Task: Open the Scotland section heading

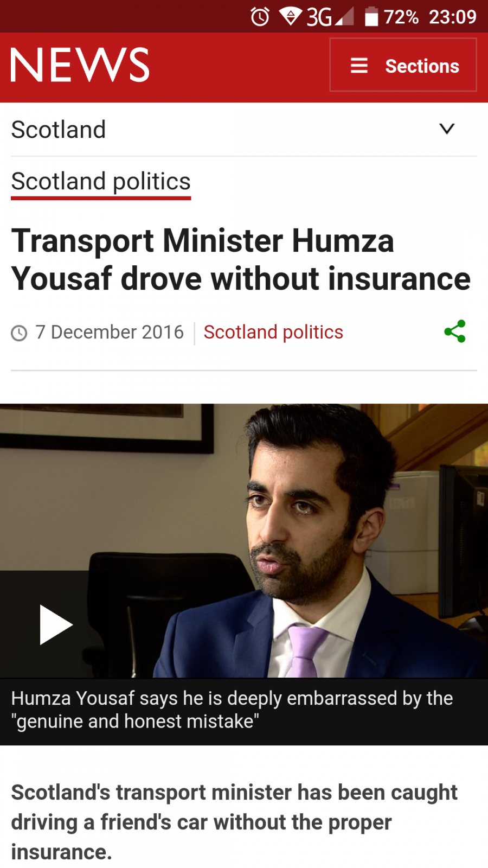Action: click(59, 130)
